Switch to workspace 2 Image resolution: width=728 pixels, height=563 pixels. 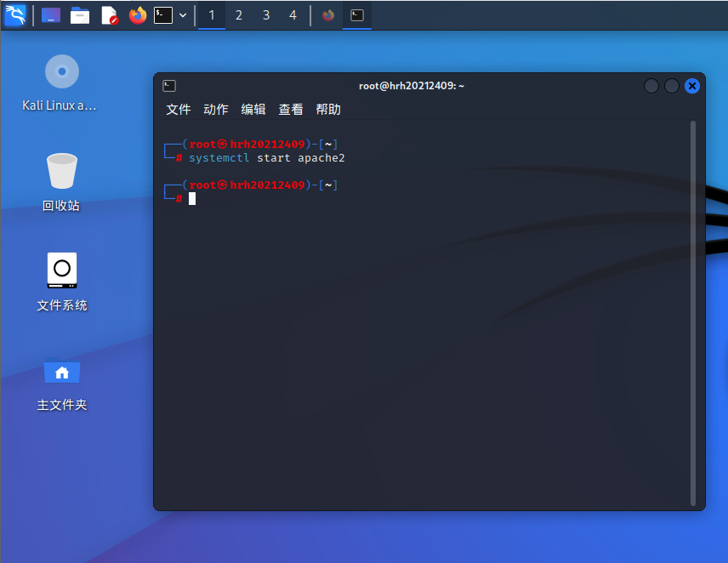tap(239, 15)
